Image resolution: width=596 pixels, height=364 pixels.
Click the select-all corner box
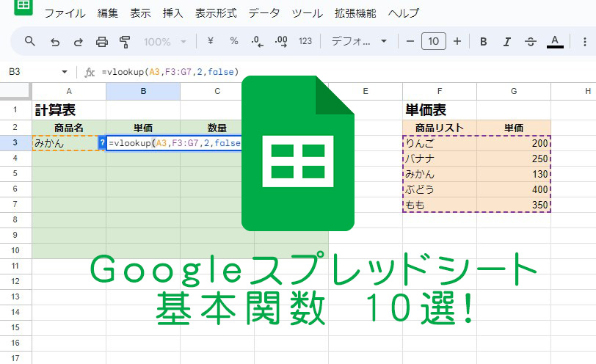coord(15,91)
